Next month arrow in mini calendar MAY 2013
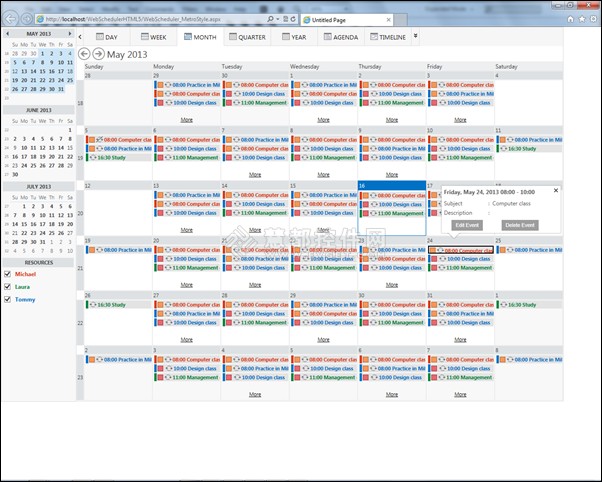 pos(69,34)
